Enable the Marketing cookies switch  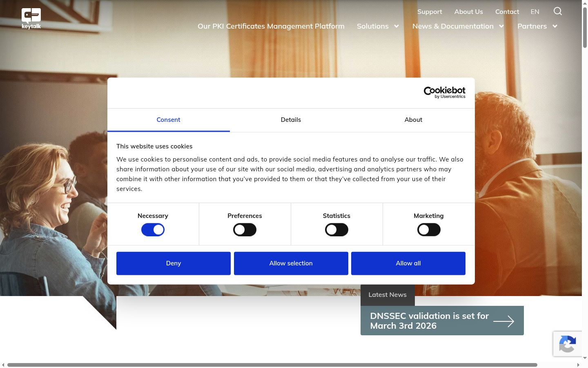point(429,230)
